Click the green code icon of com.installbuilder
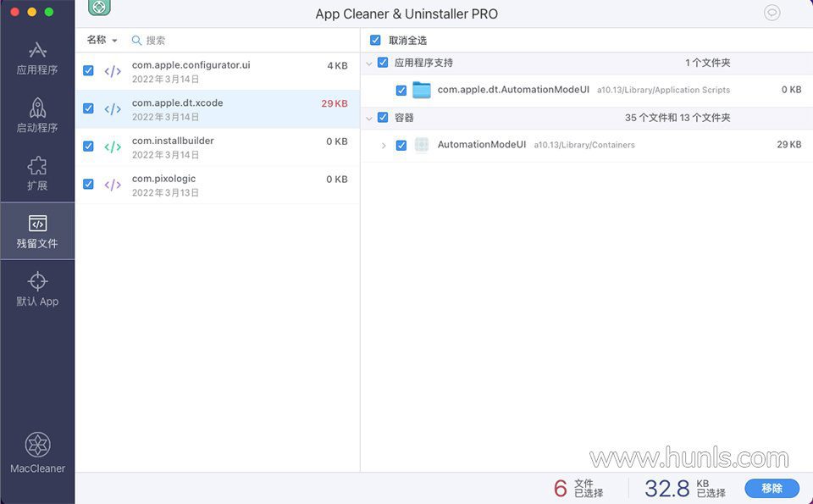The image size is (813, 504). [113, 147]
